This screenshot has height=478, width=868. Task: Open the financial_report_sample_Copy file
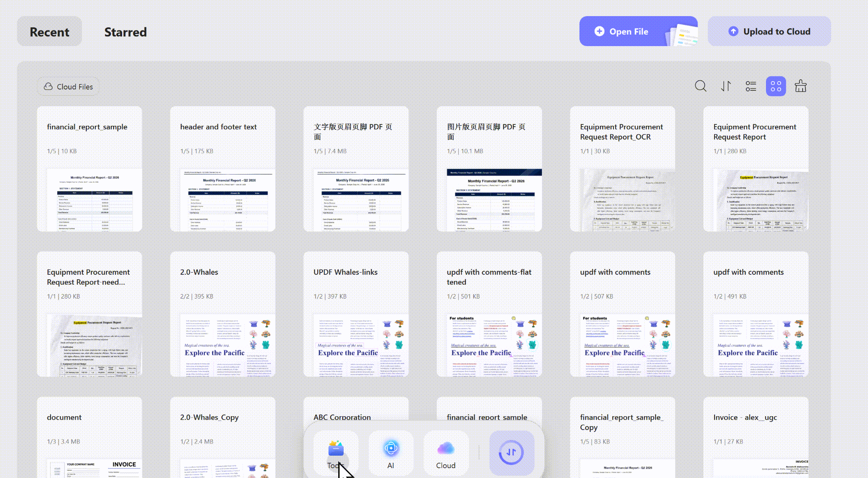[623, 438]
